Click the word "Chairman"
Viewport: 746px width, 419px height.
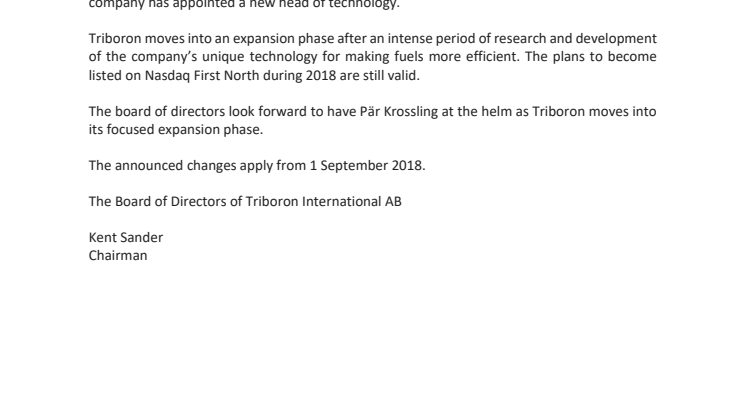118,255
